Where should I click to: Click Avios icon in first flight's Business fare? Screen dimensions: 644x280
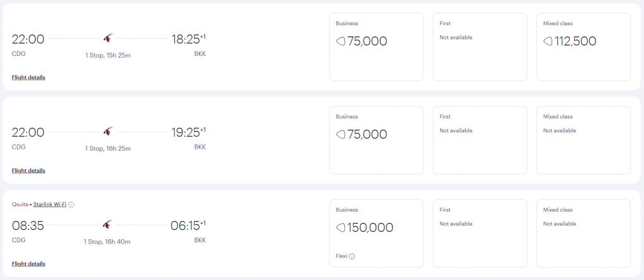[340, 41]
